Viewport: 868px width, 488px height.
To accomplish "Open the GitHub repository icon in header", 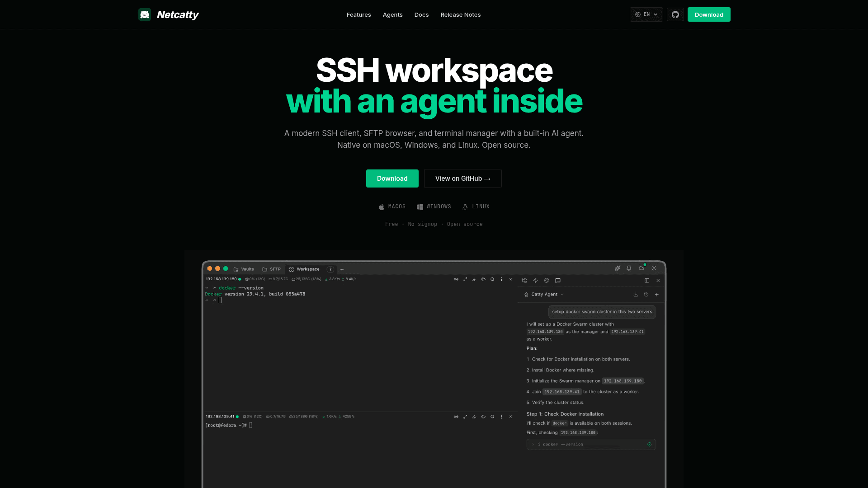I will pos(675,14).
